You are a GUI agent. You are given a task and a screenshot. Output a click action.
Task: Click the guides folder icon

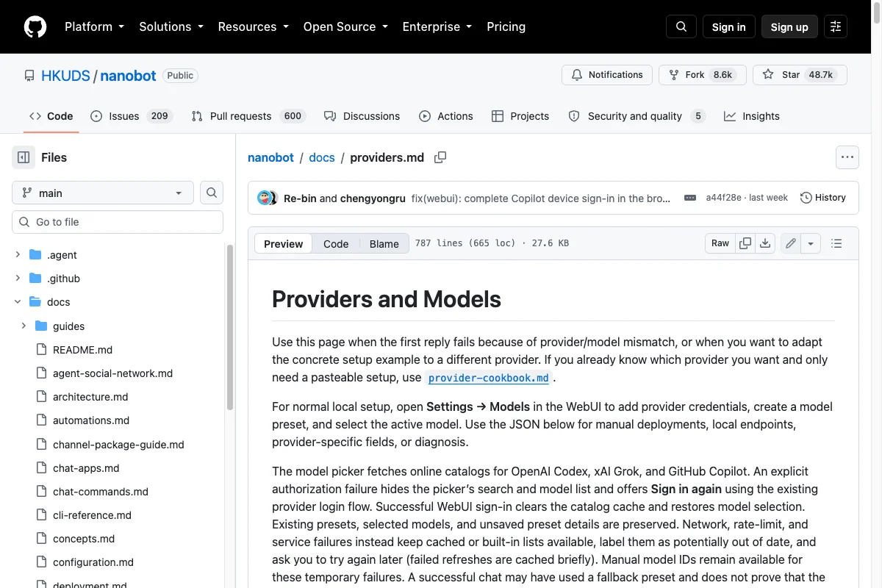41,326
